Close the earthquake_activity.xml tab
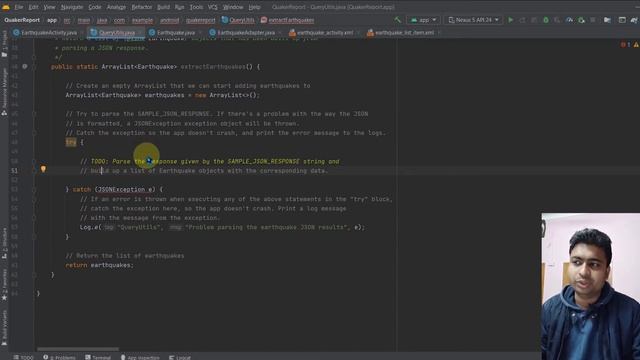This screenshot has height=360, width=640. (x=358, y=33)
